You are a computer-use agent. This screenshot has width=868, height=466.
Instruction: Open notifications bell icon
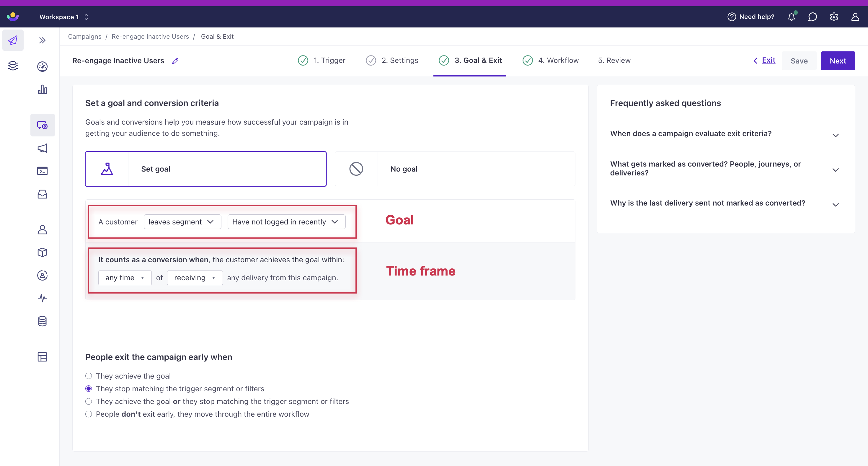tap(791, 17)
